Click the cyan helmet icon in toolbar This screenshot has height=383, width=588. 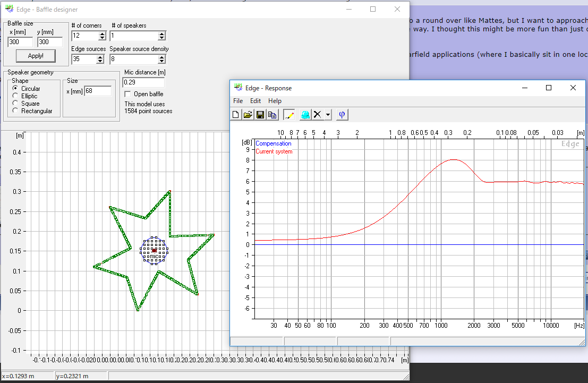[305, 115]
